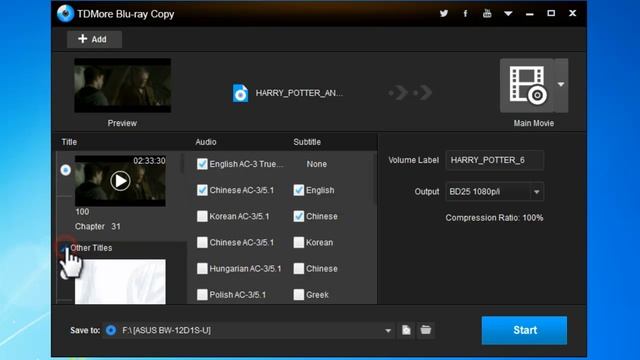Click the Compression Ratio: 100% text
The width and height of the screenshot is (640, 360).
pyautogui.click(x=494, y=218)
